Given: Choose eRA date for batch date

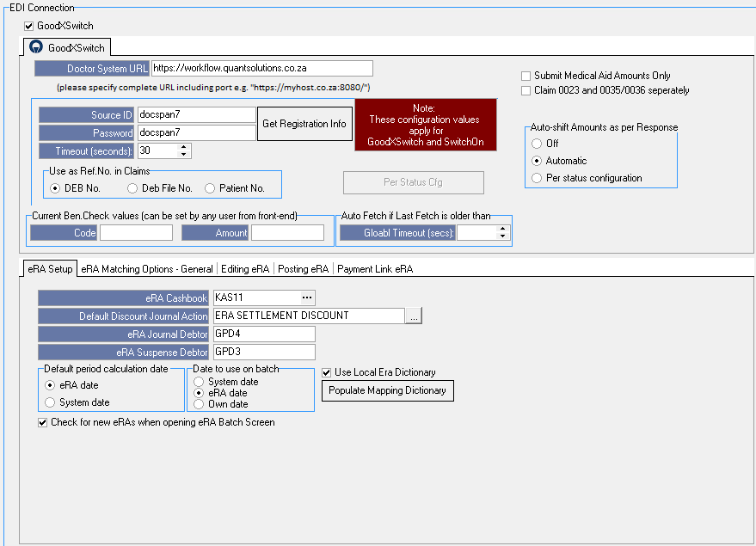Looking at the screenshot, I should coord(199,393).
